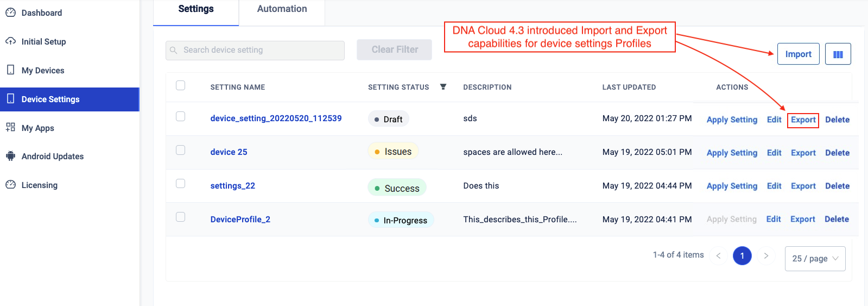Viewport: 868px width, 306px height.
Task: Click the Initial Setup cloud icon
Action: 10,41
